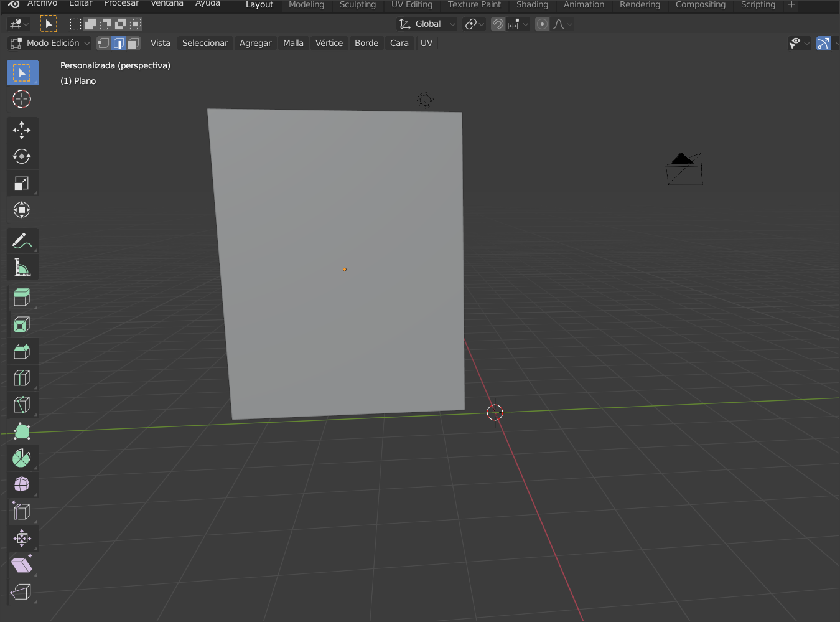Switch to the Sculpting workspace tab
This screenshot has height=622, width=840.
click(x=358, y=5)
